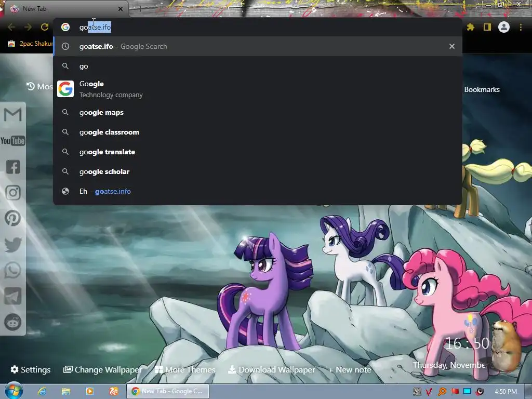Click inside the address bar text field
Viewport: 532px width, 399px height.
pyautogui.click(x=258, y=27)
